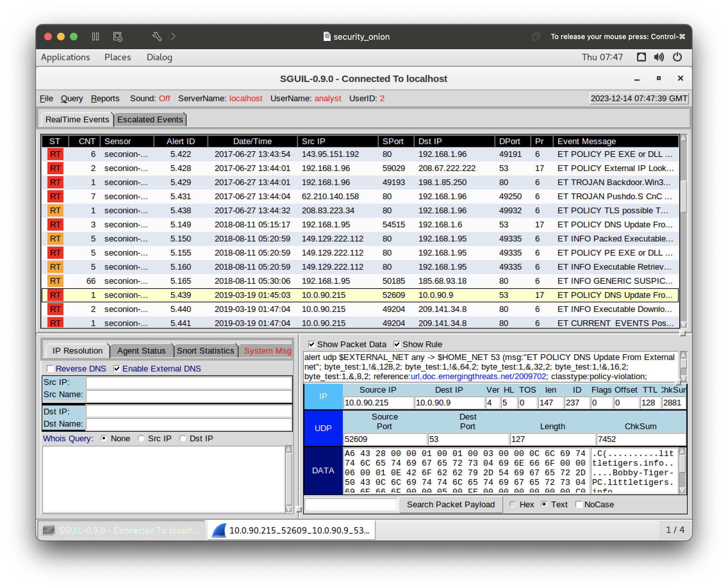Enable the NoCase checkbox

click(x=579, y=504)
